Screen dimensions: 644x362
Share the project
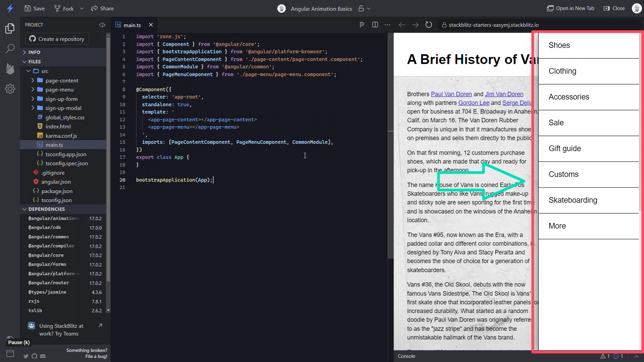(x=102, y=9)
